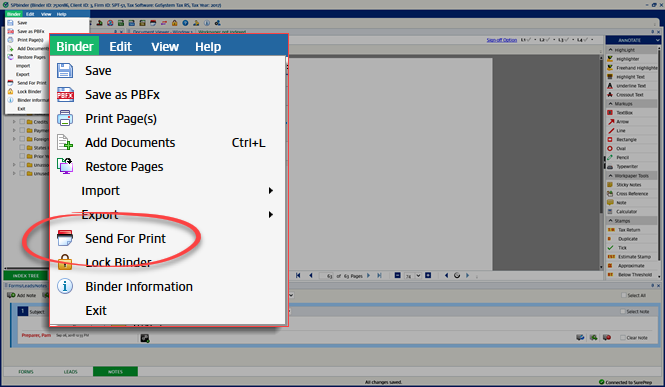Go to the previous page
Screen dimensions: 665x387
pyautogui.click(x=311, y=276)
